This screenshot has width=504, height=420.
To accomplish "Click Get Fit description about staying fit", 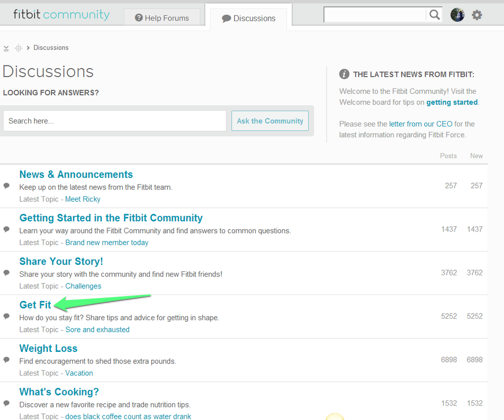I will tap(119, 318).
